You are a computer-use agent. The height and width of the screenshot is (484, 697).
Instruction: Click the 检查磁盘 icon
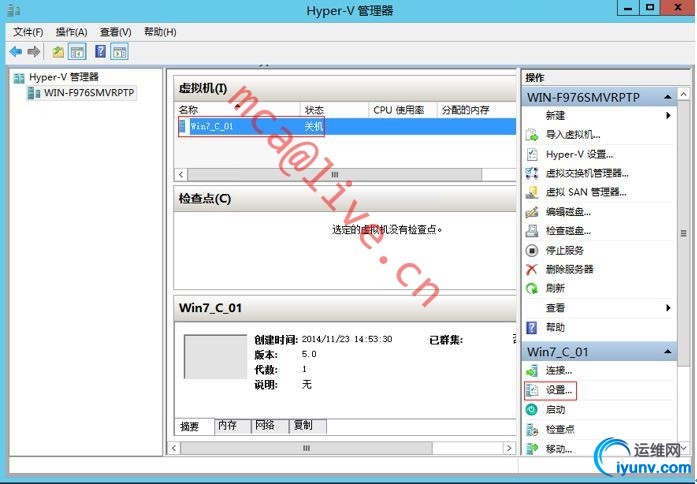[x=532, y=231]
